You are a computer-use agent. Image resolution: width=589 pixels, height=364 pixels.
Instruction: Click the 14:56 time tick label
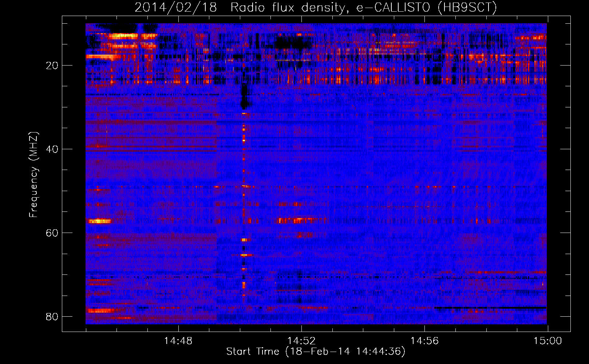pos(424,341)
